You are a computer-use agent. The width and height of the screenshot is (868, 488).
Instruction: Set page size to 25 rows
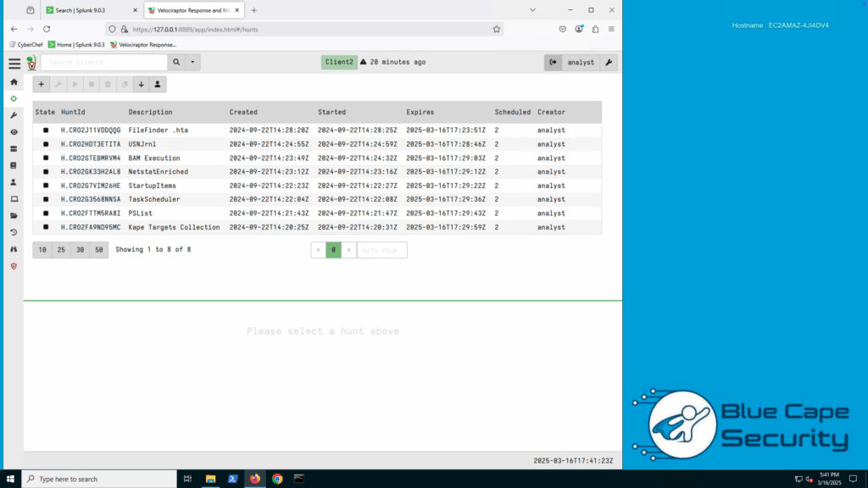pyautogui.click(x=61, y=250)
